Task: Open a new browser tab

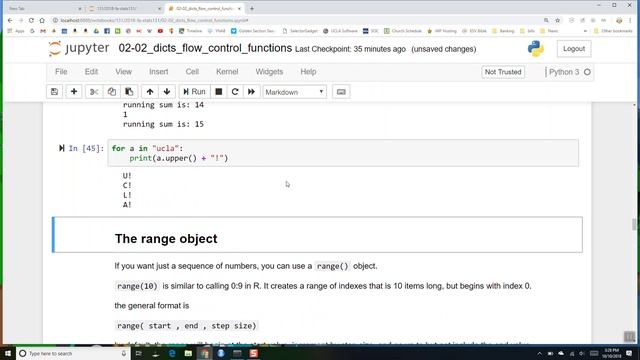Action: 252,8
